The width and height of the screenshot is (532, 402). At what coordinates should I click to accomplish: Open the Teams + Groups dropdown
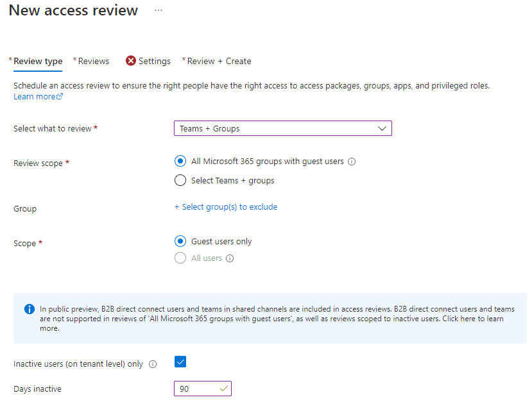(282, 129)
